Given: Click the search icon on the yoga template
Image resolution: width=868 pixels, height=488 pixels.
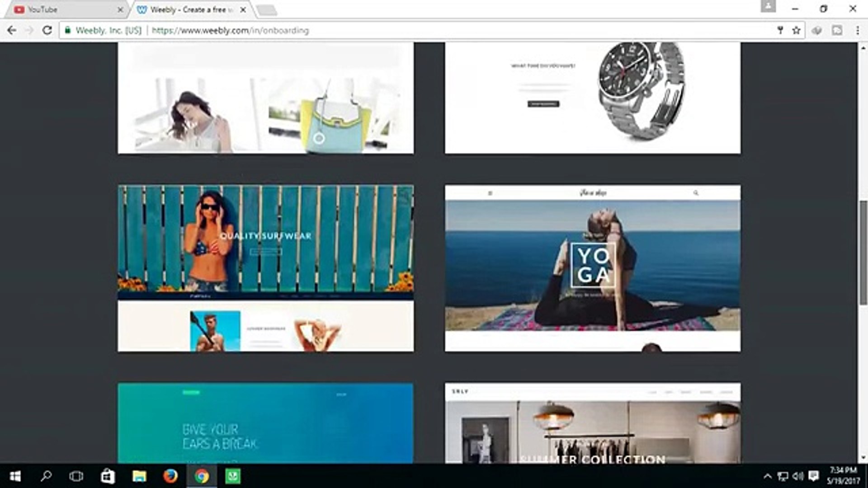Looking at the screenshot, I should pos(695,192).
